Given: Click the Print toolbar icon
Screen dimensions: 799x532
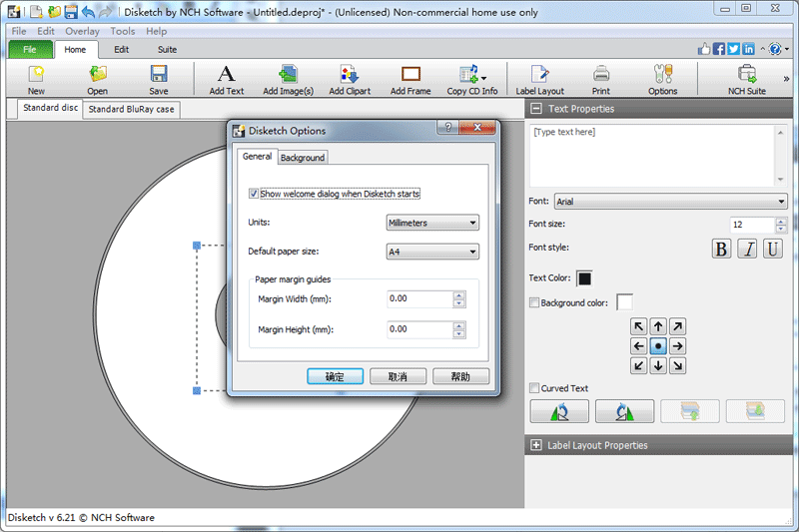Looking at the screenshot, I should 601,80.
